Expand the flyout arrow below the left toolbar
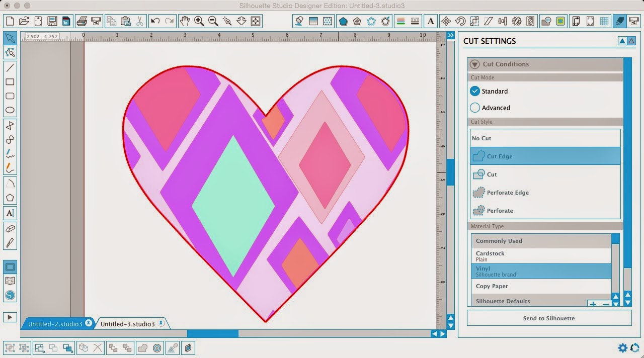The image size is (644, 358). click(10, 317)
